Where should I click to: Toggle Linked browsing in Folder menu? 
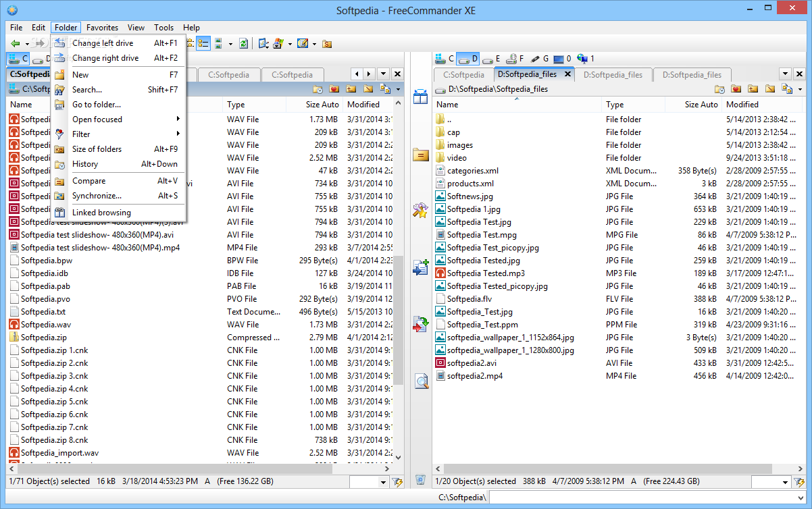point(118,213)
